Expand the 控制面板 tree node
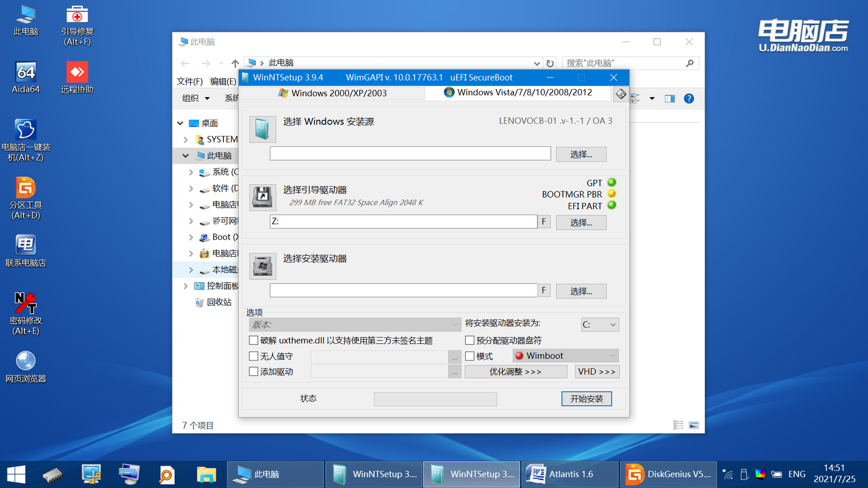The width and height of the screenshot is (868, 488). (x=186, y=286)
